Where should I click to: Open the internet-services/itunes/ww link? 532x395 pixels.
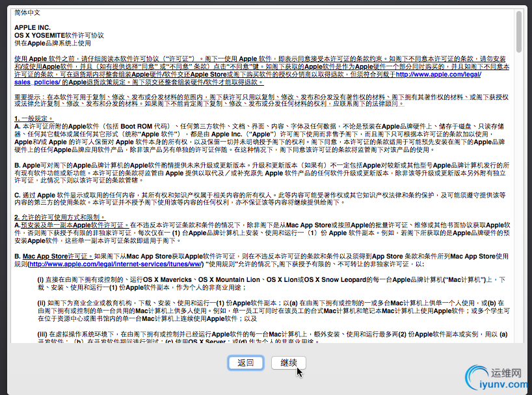[x=116, y=264]
